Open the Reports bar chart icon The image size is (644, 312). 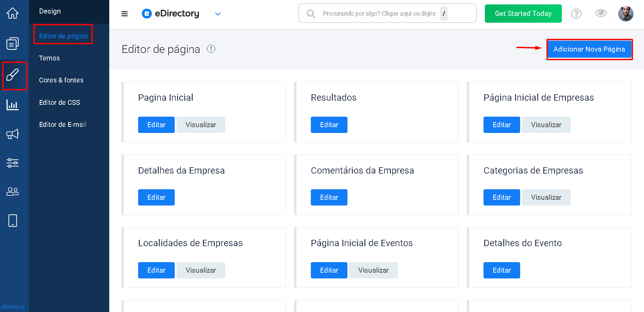coord(13,105)
